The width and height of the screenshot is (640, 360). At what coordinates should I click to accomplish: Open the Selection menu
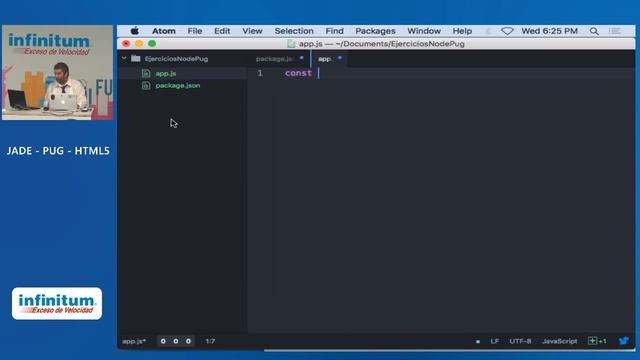pos(294,31)
